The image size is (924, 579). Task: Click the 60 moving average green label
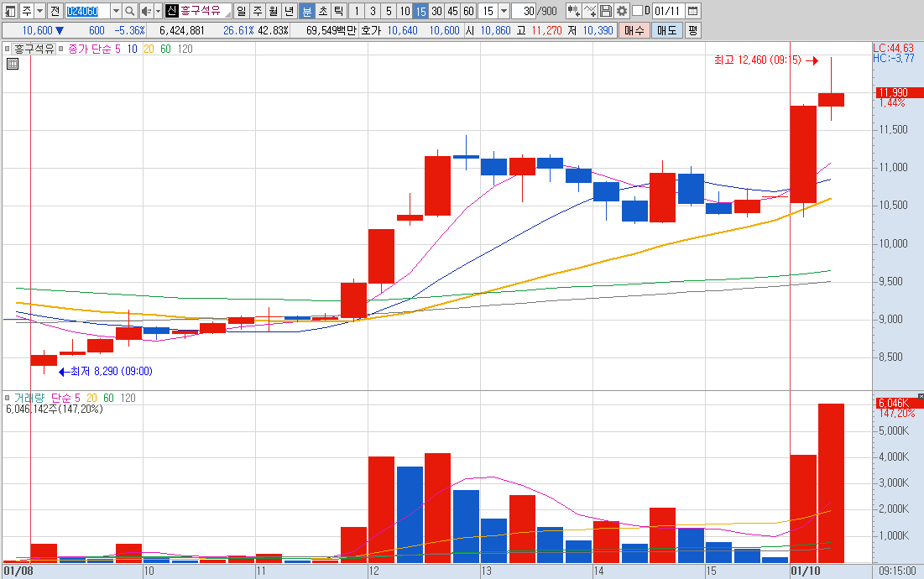(165, 49)
